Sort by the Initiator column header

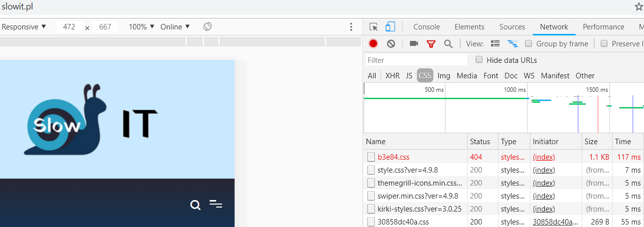(556, 142)
